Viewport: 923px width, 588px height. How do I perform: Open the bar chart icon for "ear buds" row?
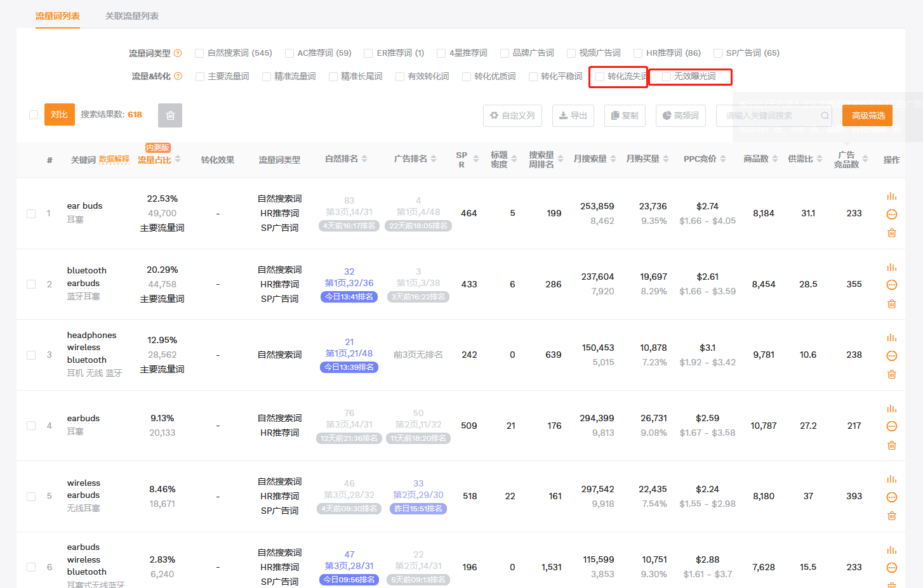891,197
